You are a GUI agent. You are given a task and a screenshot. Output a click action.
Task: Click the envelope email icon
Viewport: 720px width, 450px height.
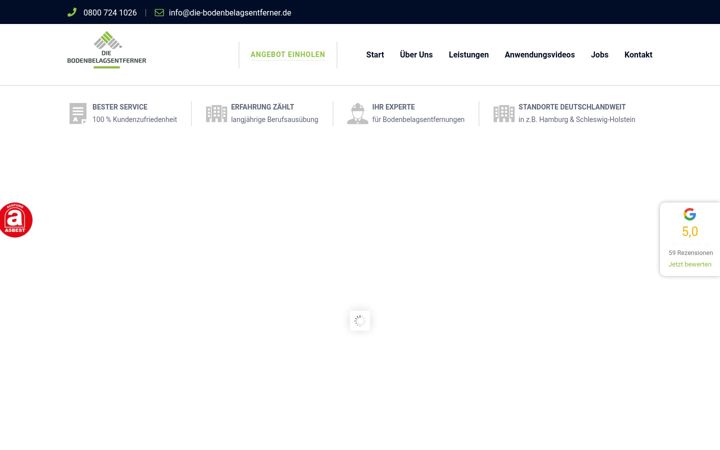tap(159, 12)
